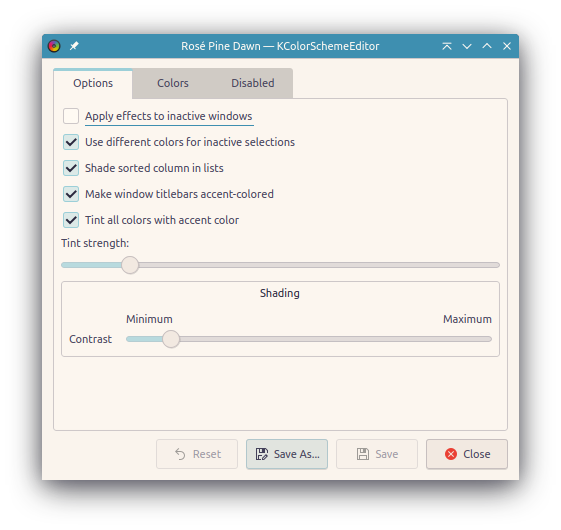Click the Save As... button
This screenshot has height=530, width=561.
click(x=287, y=454)
